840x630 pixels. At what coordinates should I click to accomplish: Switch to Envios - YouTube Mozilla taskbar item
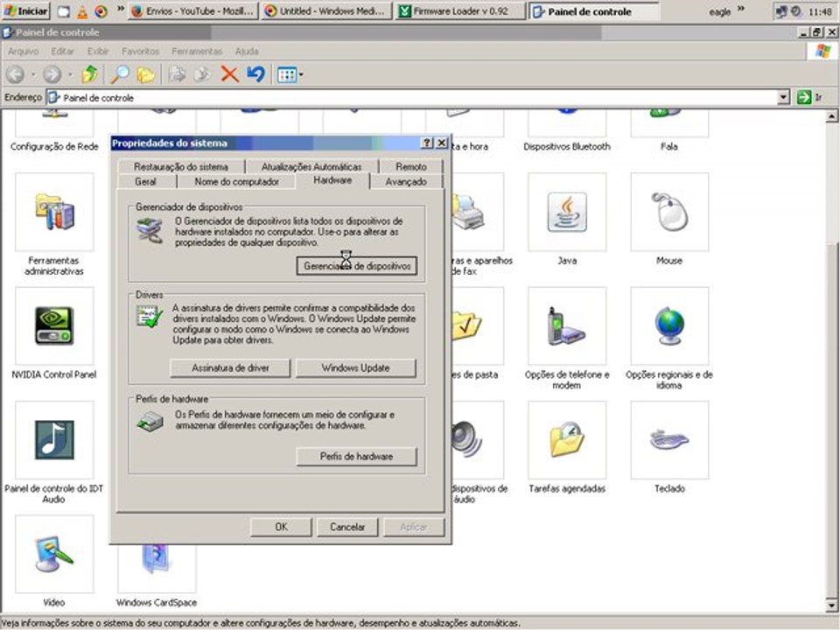(193, 10)
